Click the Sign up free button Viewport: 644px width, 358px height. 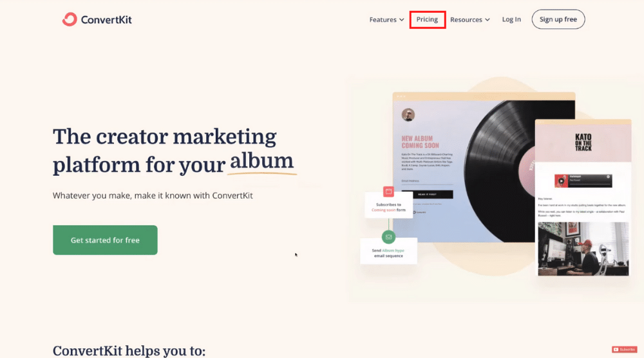558,19
